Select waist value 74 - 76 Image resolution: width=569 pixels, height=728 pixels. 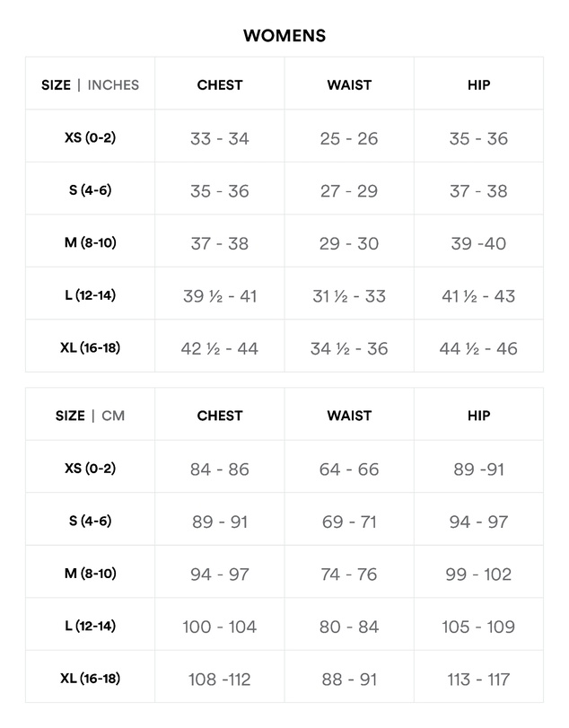click(x=349, y=574)
